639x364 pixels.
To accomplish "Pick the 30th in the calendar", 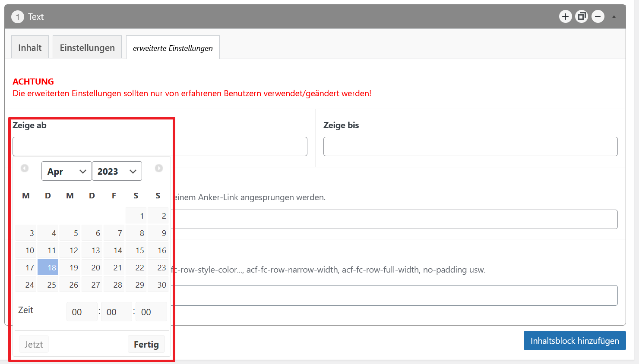I will pos(158,285).
